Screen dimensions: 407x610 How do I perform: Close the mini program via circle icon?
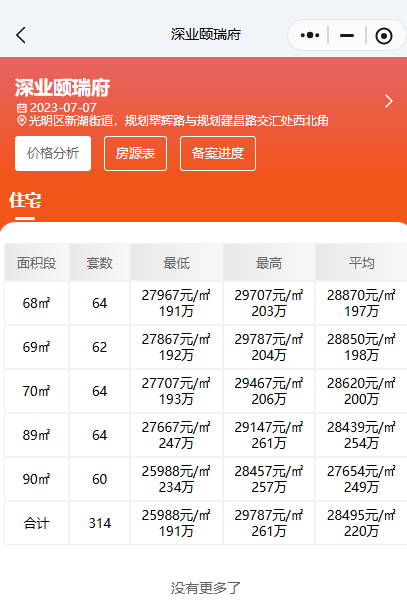(x=384, y=36)
